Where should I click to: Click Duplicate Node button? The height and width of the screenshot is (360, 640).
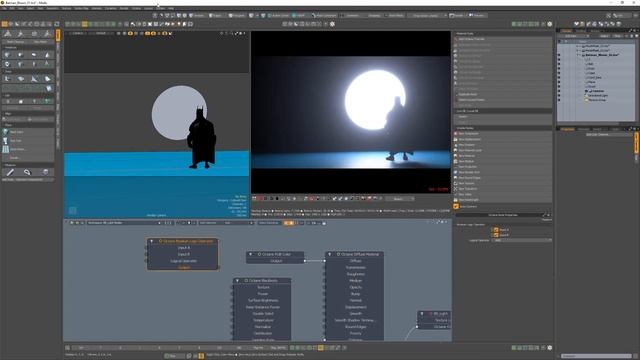coord(503,94)
